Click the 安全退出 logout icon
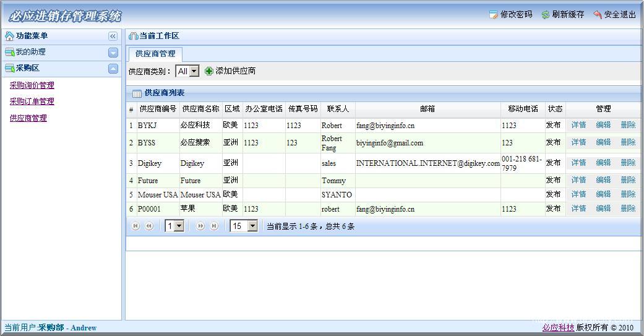 (597, 15)
